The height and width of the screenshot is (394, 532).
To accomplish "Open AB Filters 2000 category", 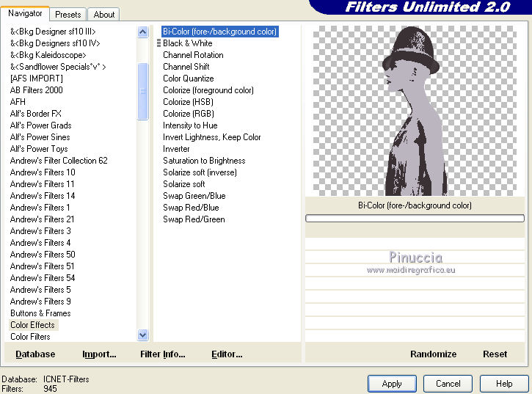I will tap(36, 90).
